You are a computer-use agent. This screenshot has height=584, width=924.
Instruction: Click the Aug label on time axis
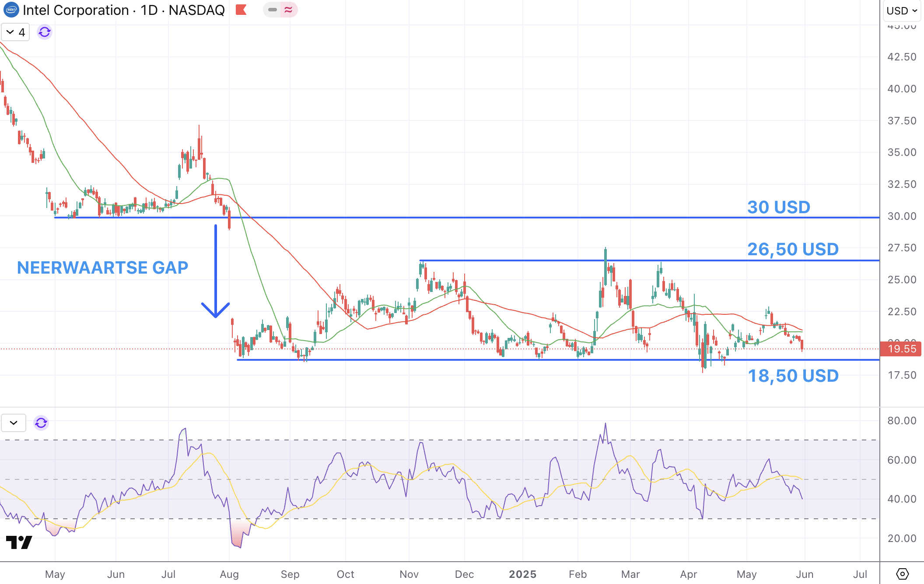pyautogui.click(x=229, y=574)
